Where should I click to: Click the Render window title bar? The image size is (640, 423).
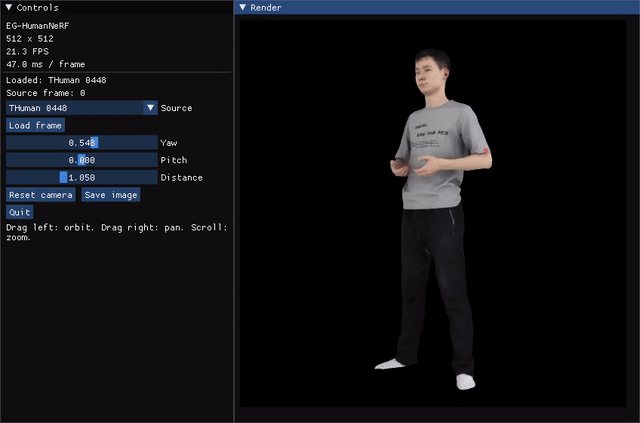[x=437, y=7]
